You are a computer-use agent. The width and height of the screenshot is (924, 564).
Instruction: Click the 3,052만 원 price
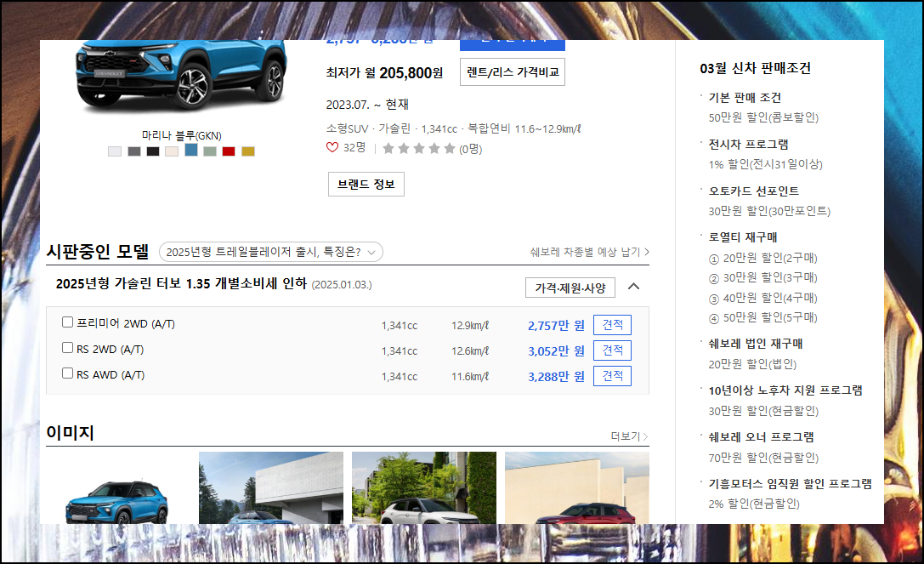pos(556,351)
